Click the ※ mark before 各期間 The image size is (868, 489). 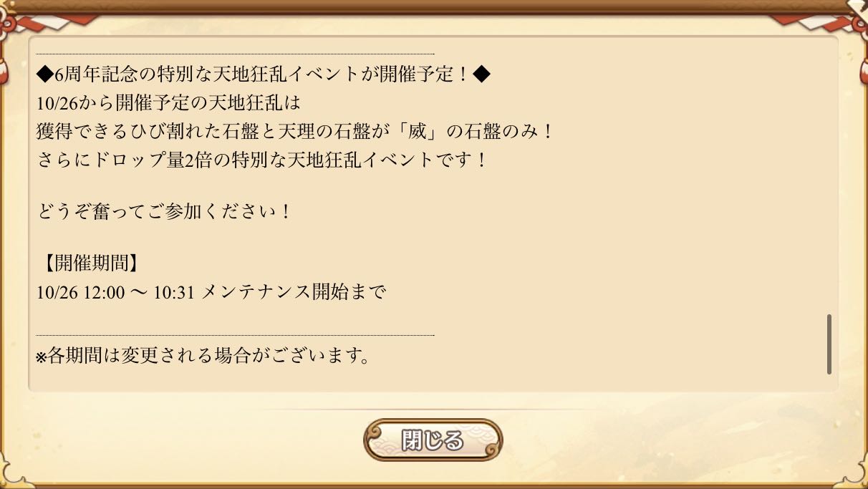[41, 357]
